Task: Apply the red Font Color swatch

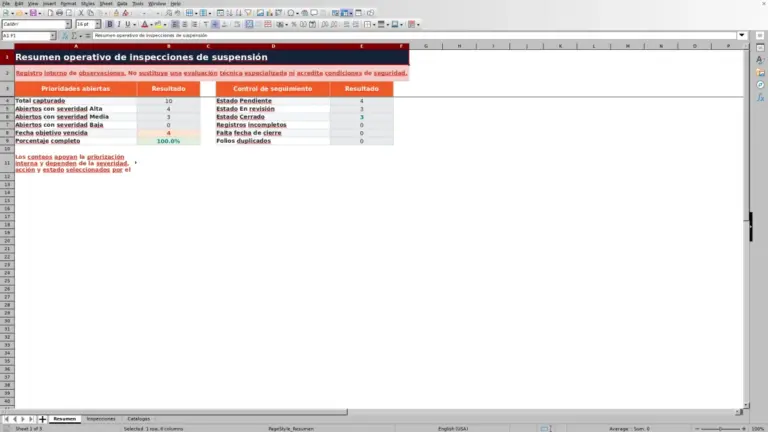Action: click(x=144, y=24)
